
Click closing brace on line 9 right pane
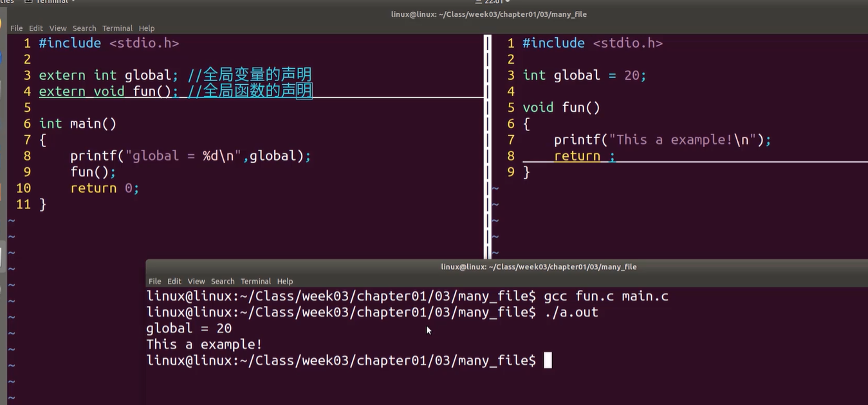(x=526, y=172)
